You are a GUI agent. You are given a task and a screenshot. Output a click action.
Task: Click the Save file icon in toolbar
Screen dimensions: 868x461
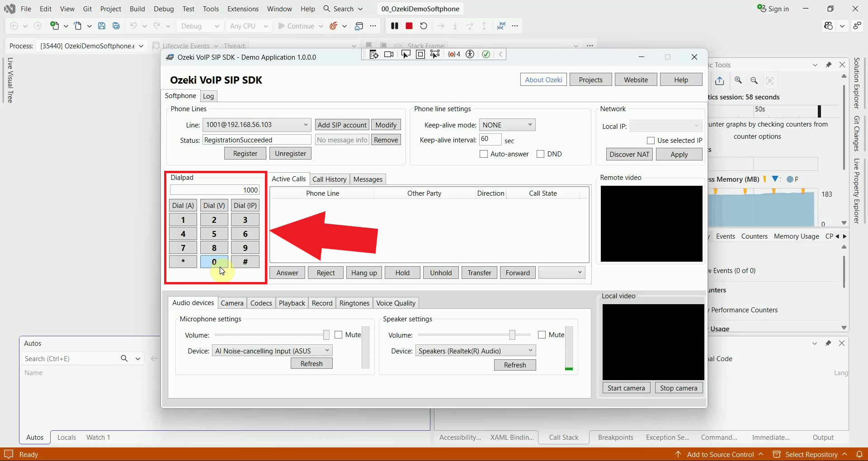pos(102,26)
